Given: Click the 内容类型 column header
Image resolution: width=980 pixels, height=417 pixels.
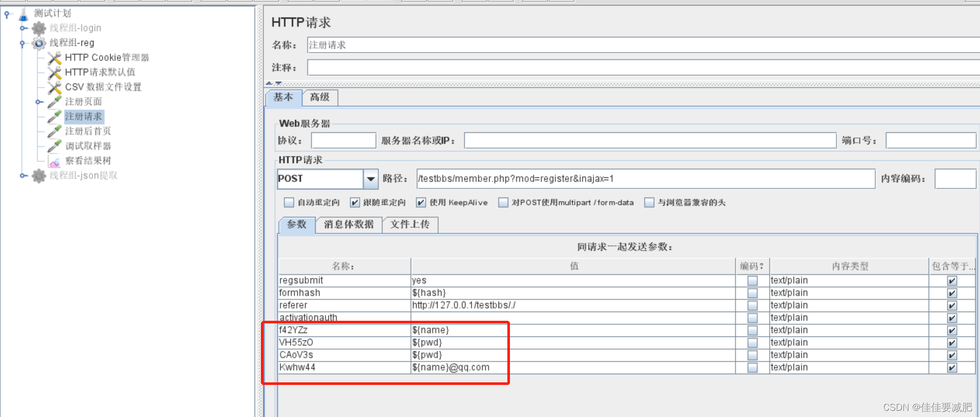Looking at the screenshot, I should point(850,266).
